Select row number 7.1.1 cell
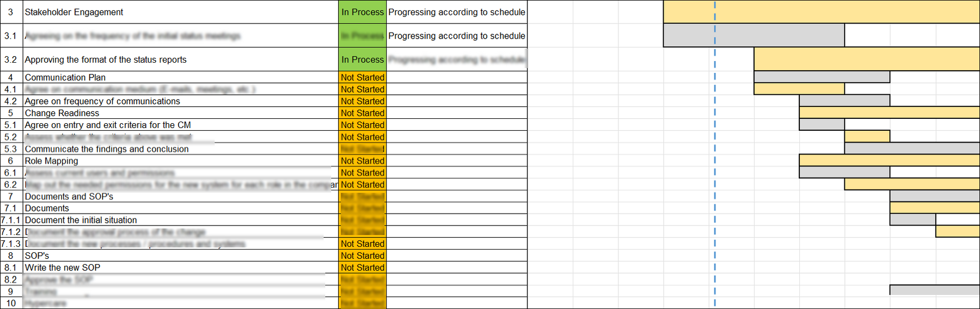This screenshot has height=309, width=980. [x=11, y=220]
